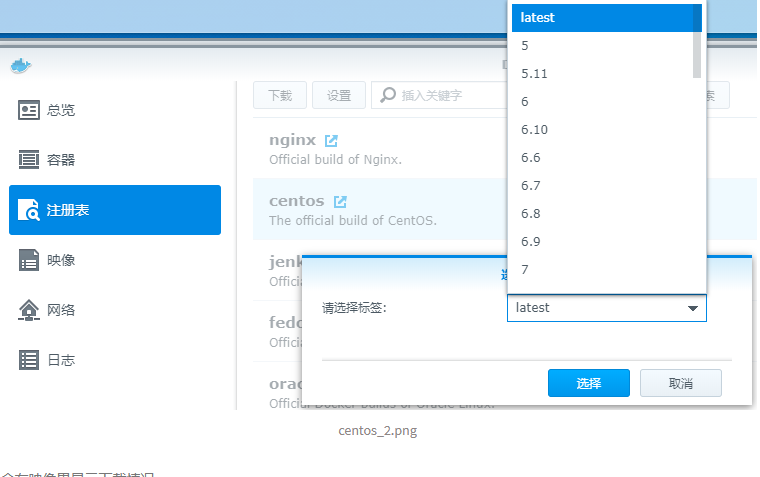Click the 下载 download button
The height and width of the screenshot is (477, 760).
(279, 95)
